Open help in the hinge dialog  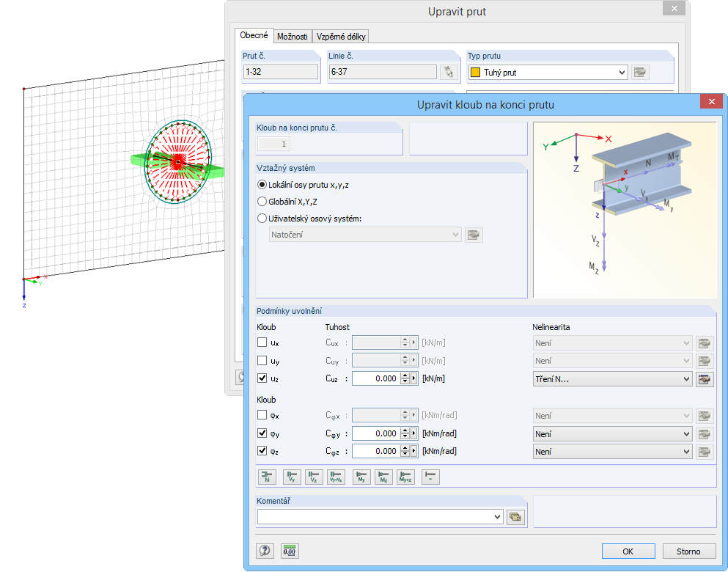coord(265,551)
